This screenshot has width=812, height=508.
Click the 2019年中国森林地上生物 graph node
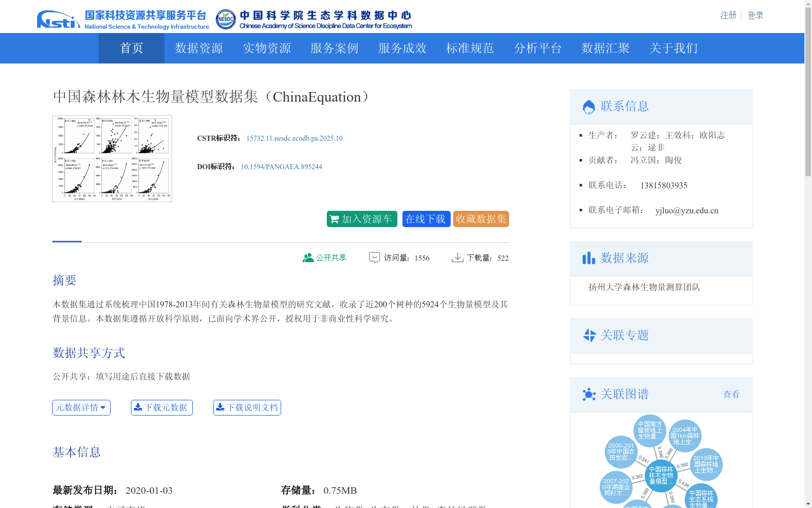(x=706, y=464)
